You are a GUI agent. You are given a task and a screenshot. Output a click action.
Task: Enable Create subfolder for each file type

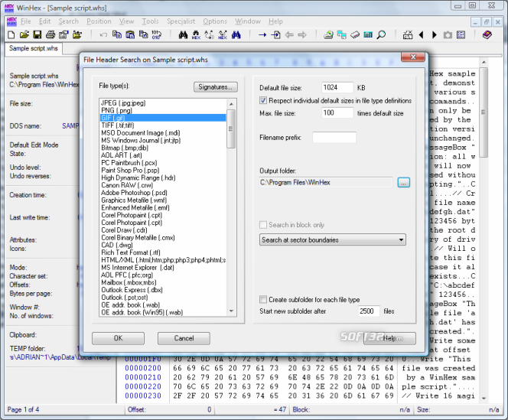tap(263, 299)
